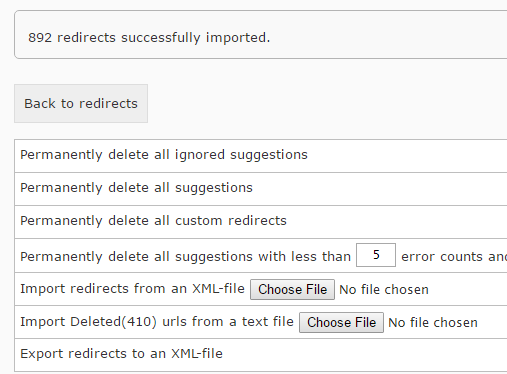507x374 pixels.
Task: Click the Back to redirects button
Action: (x=81, y=104)
